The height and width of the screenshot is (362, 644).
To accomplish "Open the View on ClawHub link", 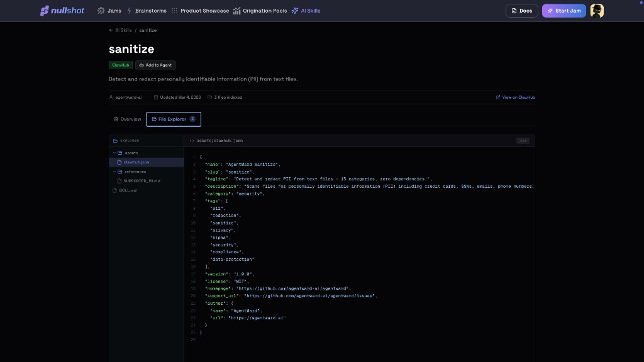I will pos(516,97).
